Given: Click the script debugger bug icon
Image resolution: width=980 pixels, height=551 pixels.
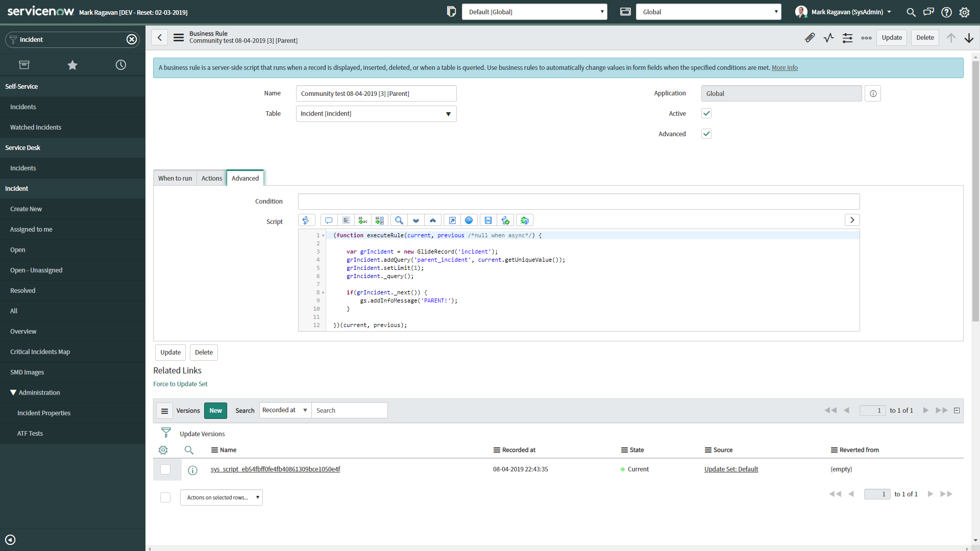Looking at the screenshot, I should (524, 220).
